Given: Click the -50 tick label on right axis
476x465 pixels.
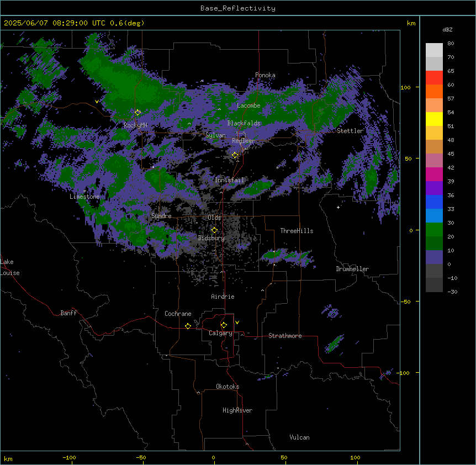Looking at the screenshot, I should pos(405,302).
